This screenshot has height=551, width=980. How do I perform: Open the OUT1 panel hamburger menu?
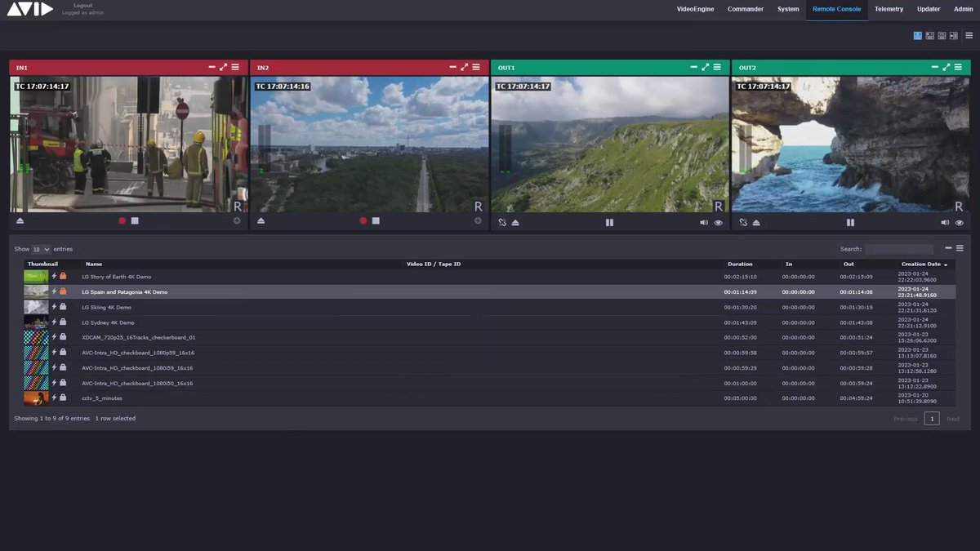click(x=717, y=67)
